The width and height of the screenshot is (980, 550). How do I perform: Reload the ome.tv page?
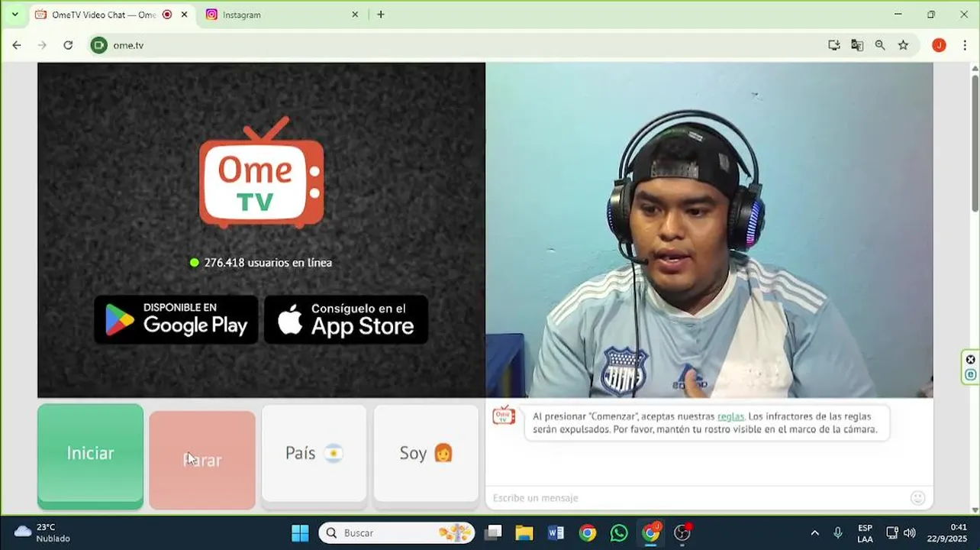(x=68, y=45)
